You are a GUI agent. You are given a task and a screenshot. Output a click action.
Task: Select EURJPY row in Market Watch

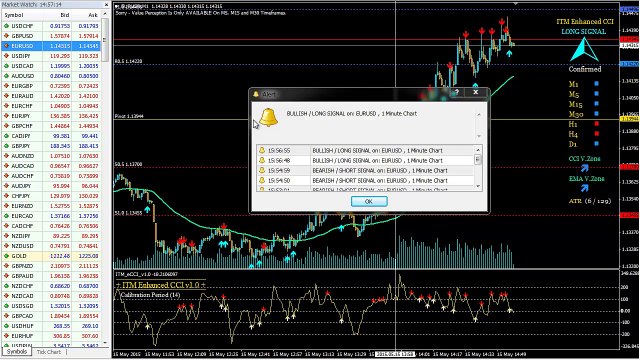coord(51,116)
